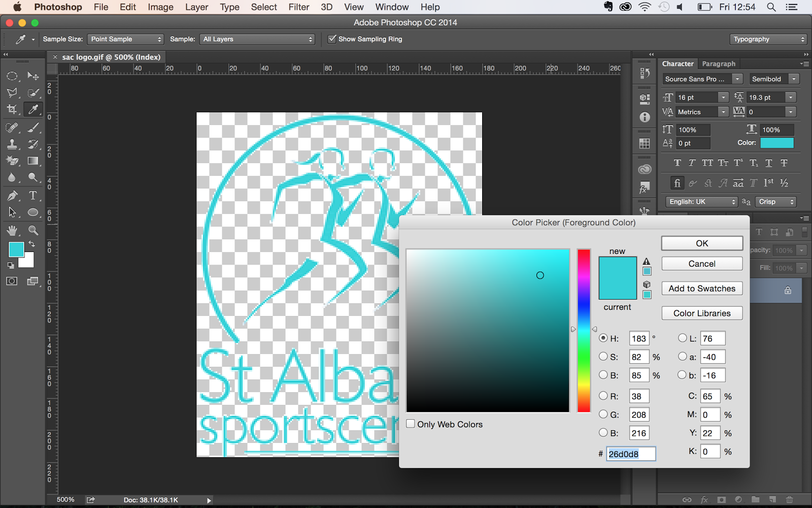Open the Info panel icon

coord(645,117)
